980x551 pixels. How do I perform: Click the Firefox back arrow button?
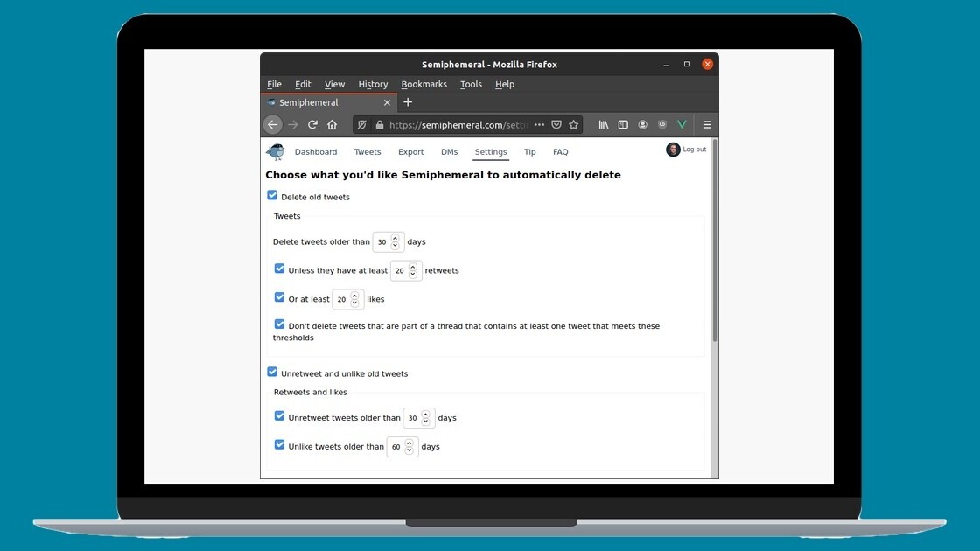pos(273,125)
